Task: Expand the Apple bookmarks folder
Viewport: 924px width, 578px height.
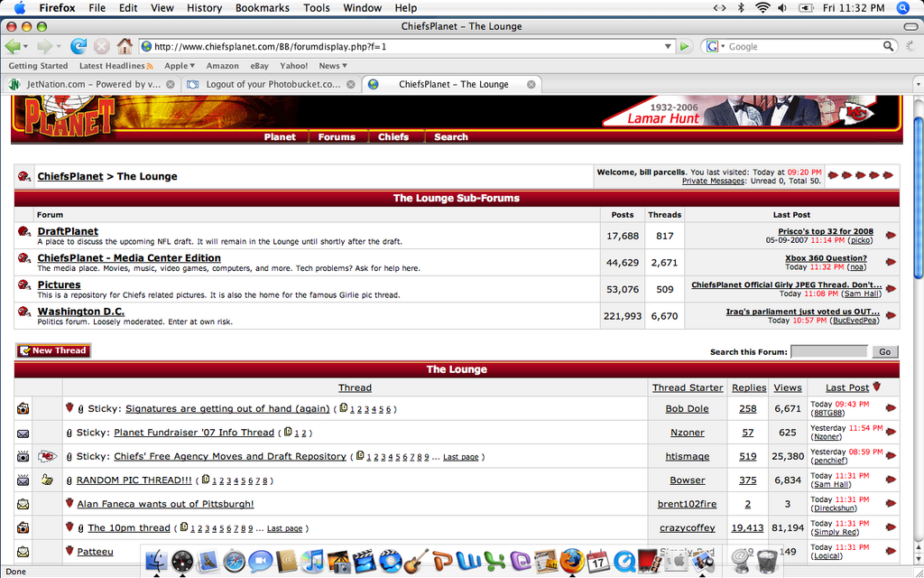Action: pos(180,65)
